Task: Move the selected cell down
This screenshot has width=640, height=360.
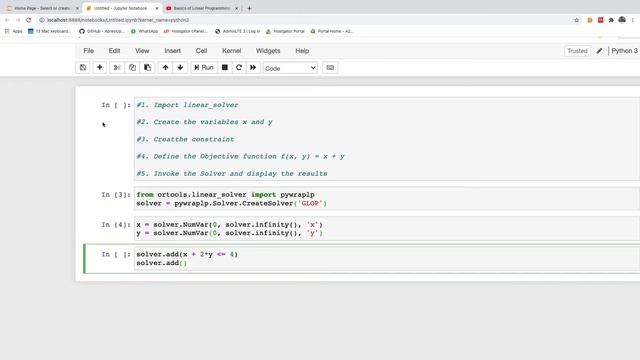Action: [180, 68]
